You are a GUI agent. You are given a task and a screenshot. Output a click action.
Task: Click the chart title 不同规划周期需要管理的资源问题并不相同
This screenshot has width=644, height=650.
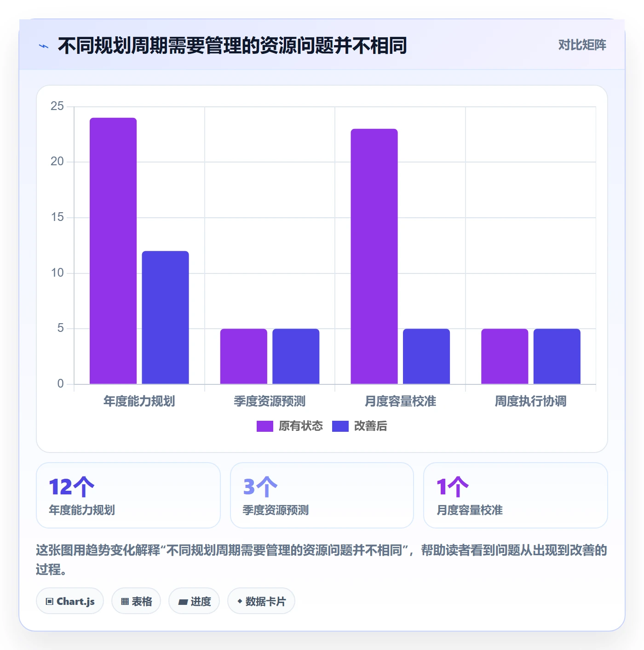(x=232, y=46)
